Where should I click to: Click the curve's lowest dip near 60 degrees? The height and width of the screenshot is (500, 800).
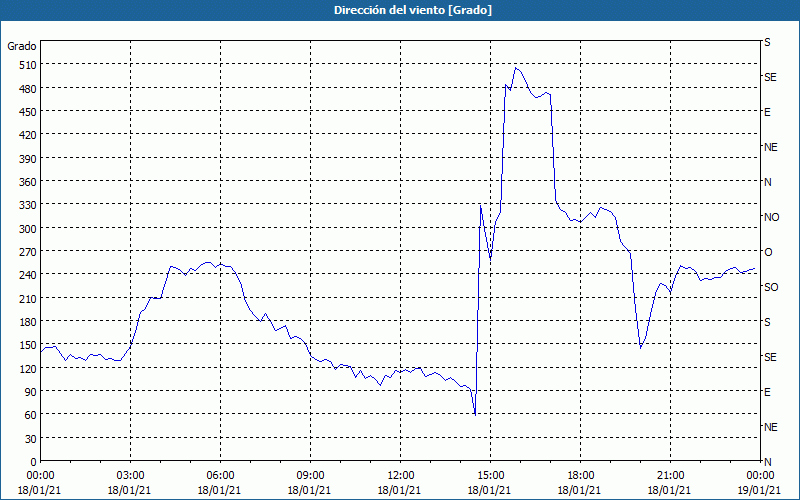coord(475,415)
